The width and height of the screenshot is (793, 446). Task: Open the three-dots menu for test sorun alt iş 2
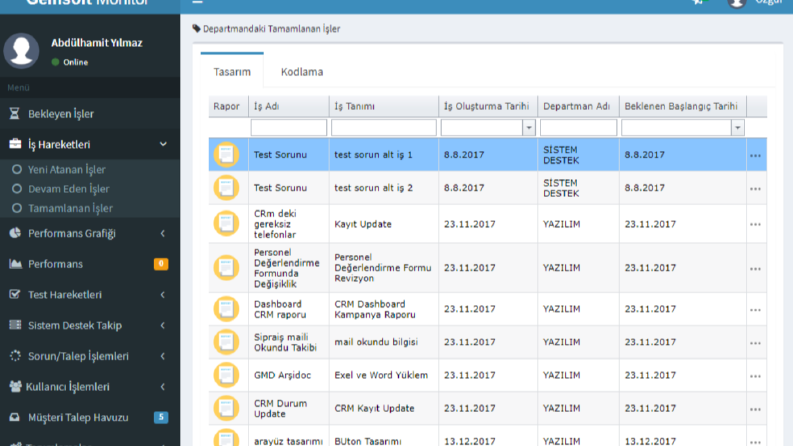tap(756, 189)
